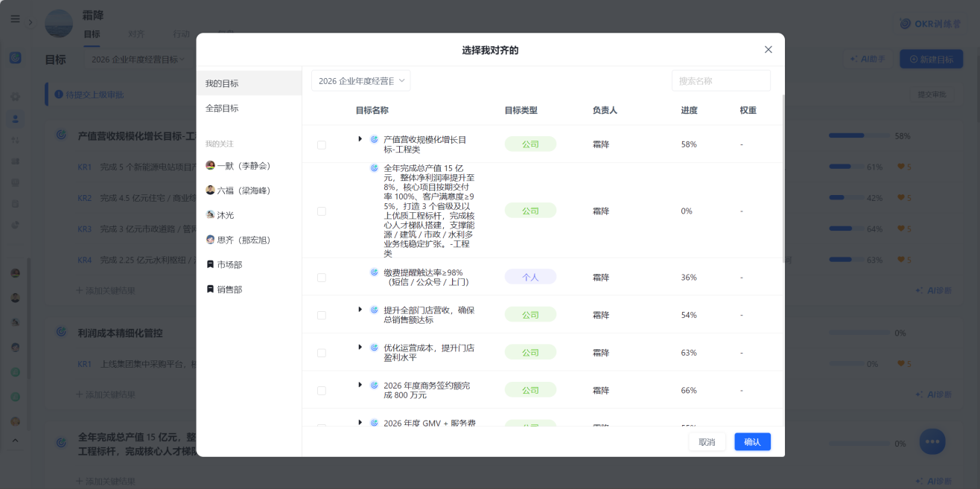This screenshot has width=980, height=489.
Task: Click the target icon beside 全年完成总产值 15 亿元 row
Action: point(375,167)
